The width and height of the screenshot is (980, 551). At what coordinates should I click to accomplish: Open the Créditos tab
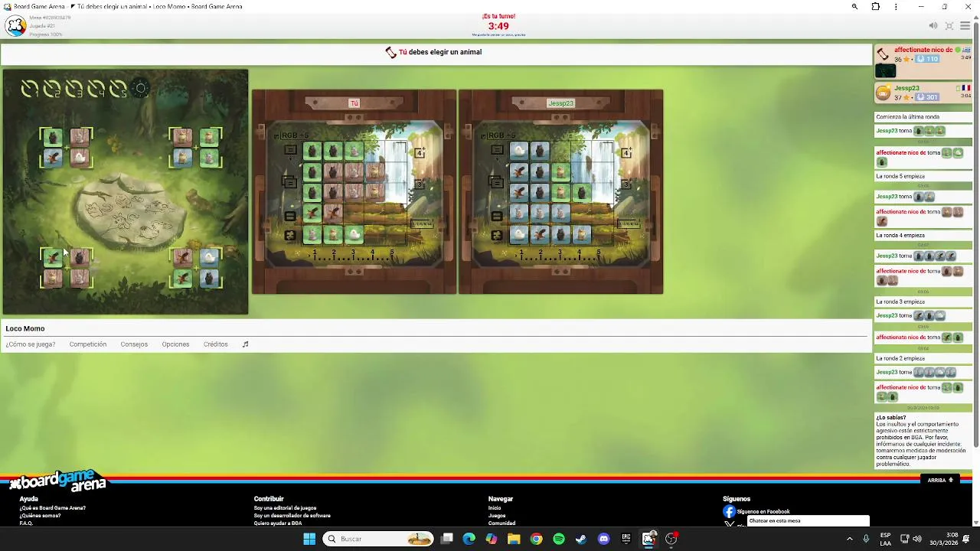pos(216,344)
